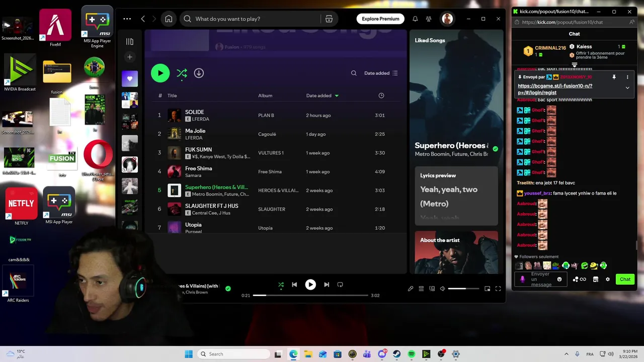Open About the artist card
644x362 pixels.
pos(456,252)
